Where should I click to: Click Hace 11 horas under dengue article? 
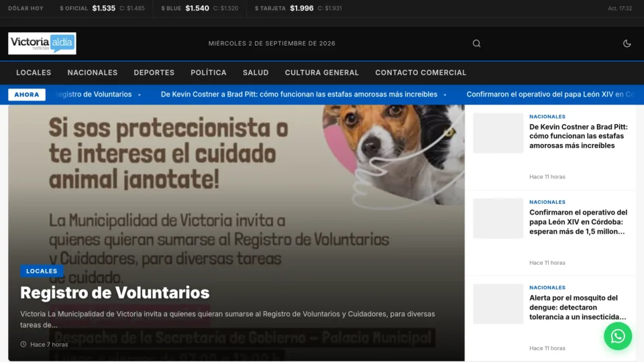click(547, 348)
